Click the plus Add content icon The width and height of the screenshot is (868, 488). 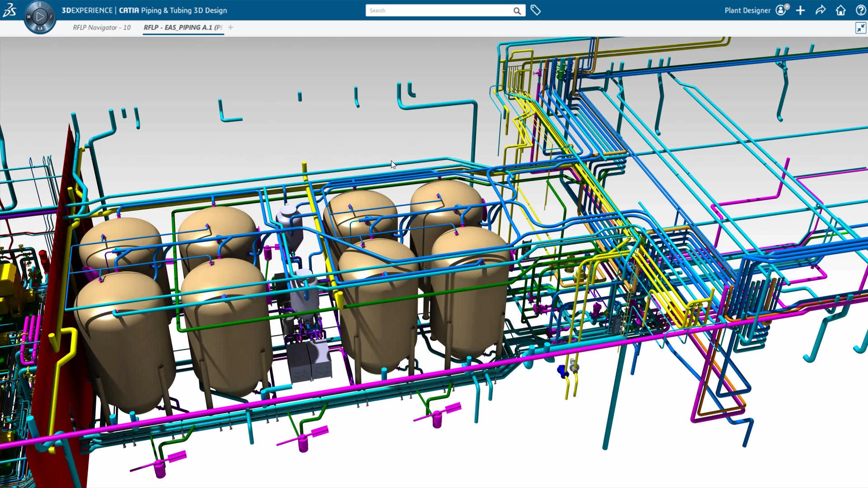(x=801, y=10)
